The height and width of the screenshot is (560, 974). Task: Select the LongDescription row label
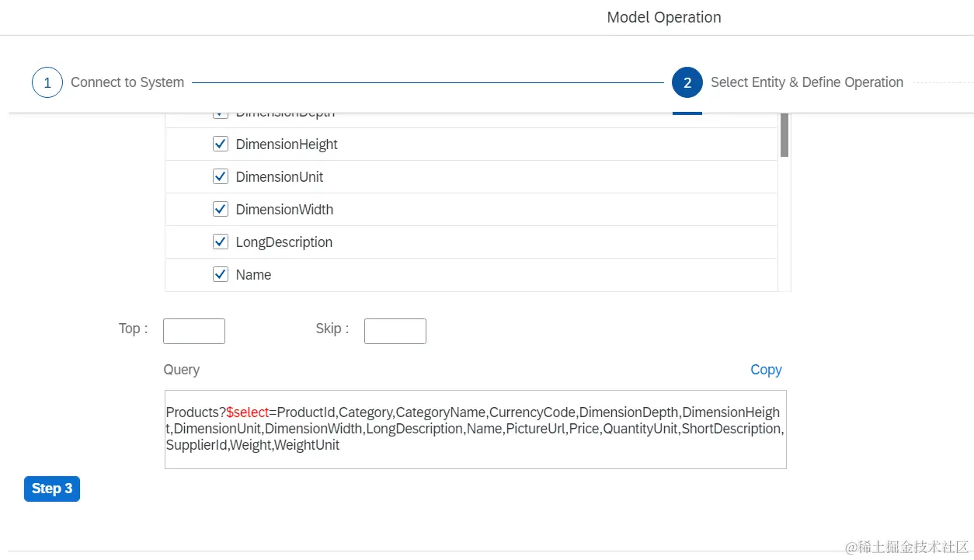coord(284,242)
